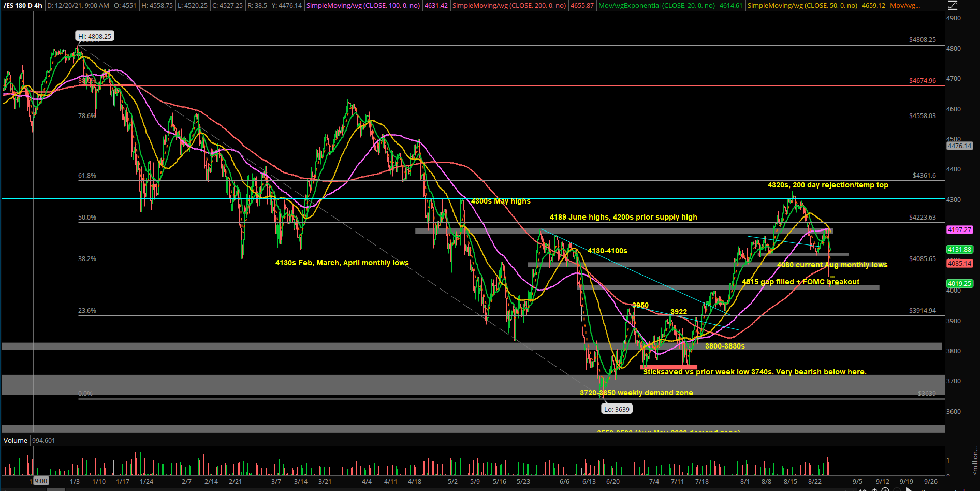Click the volume value 994,601
The height and width of the screenshot is (491, 980).
pos(43,441)
